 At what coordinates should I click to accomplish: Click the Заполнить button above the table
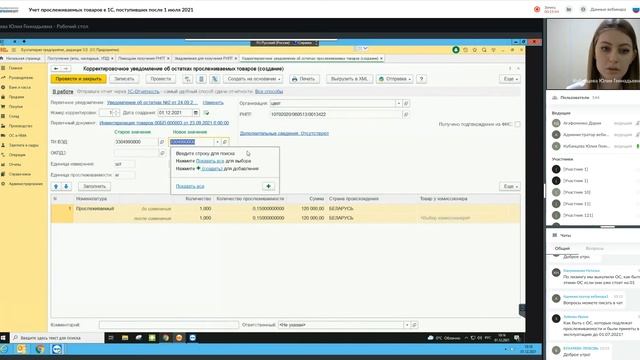point(94,186)
